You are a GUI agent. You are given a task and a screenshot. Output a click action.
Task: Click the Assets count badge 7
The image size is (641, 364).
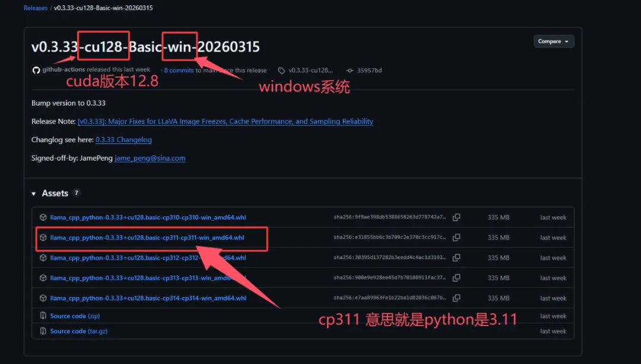pyautogui.click(x=76, y=193)
